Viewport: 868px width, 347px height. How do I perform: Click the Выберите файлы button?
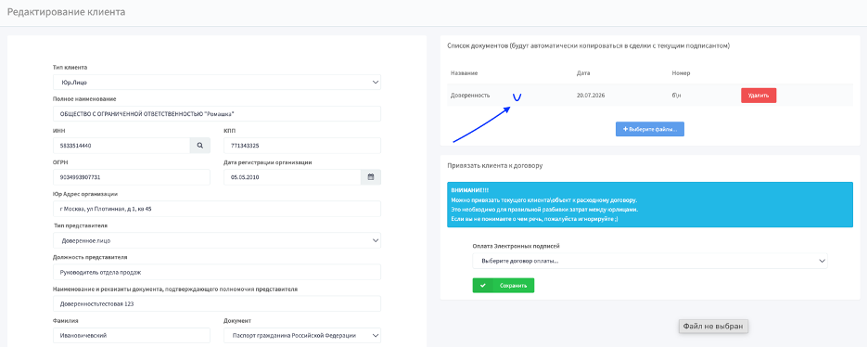[650, 129]
